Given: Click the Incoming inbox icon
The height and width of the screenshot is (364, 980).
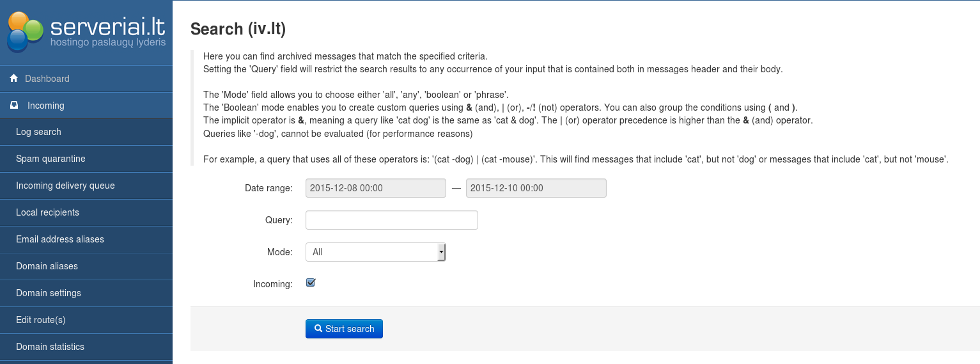Looking at the screenshot, I should point(14,106).
